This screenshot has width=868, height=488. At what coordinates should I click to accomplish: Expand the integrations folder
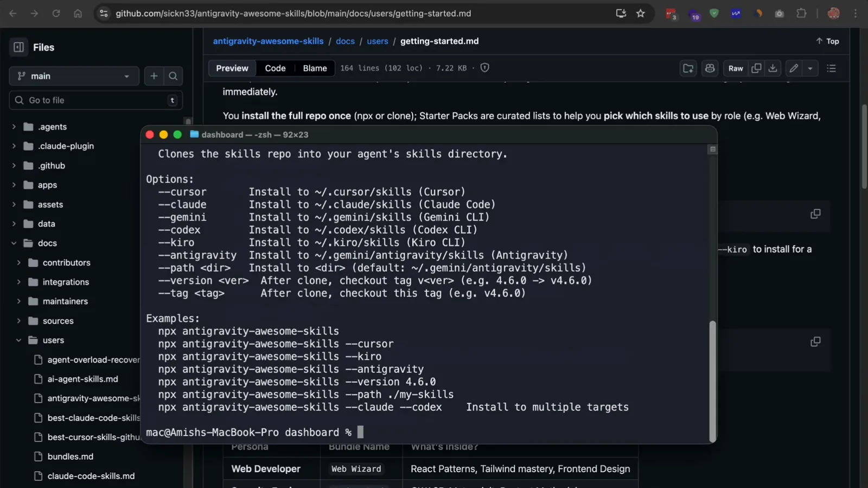pos(19,282)
